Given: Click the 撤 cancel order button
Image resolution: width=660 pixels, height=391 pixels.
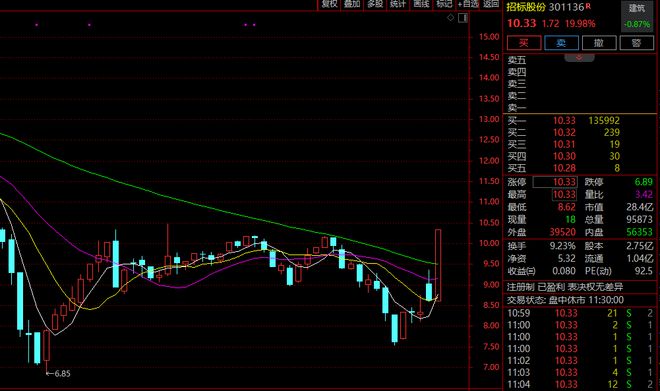Looking at the screenshot, I should click(x=599, y=43).
